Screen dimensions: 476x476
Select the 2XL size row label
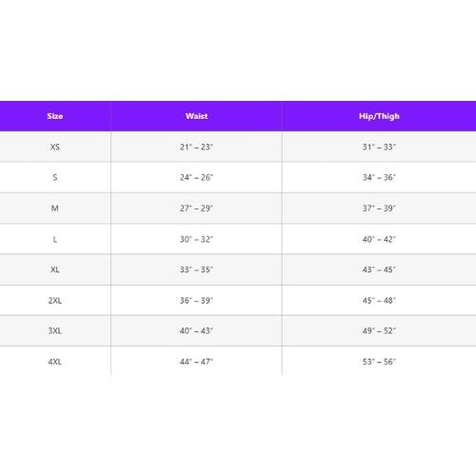click(x=55, y=301)
